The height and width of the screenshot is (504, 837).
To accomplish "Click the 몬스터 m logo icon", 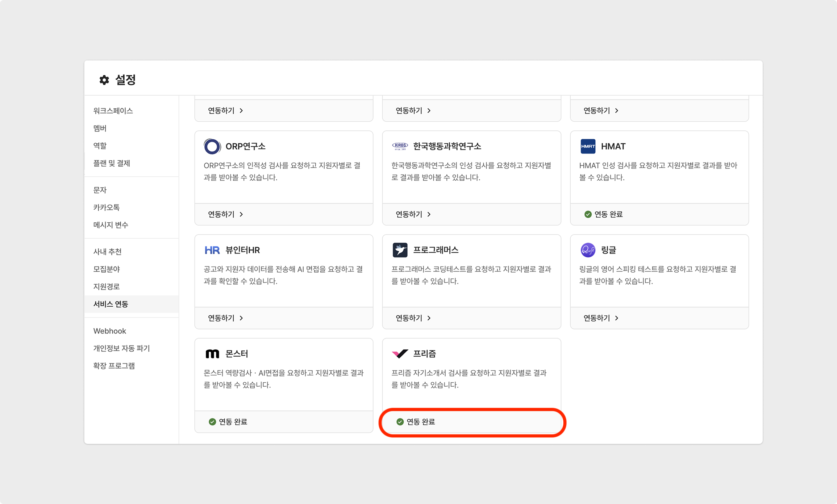I will 212,354.
